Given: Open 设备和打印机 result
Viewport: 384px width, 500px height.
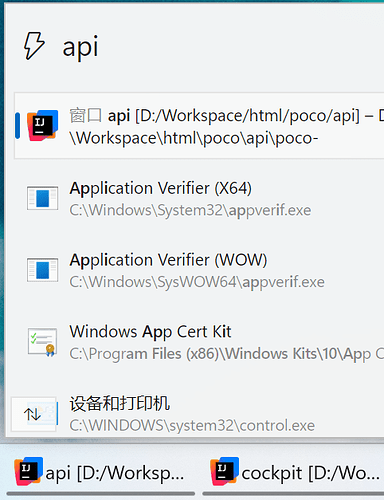Looking at the screenshot, I should tap(199, 414).
